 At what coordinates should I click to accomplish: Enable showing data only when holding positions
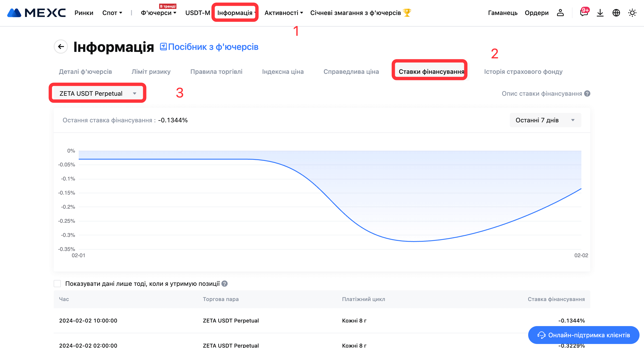click(x=57, y=284)
